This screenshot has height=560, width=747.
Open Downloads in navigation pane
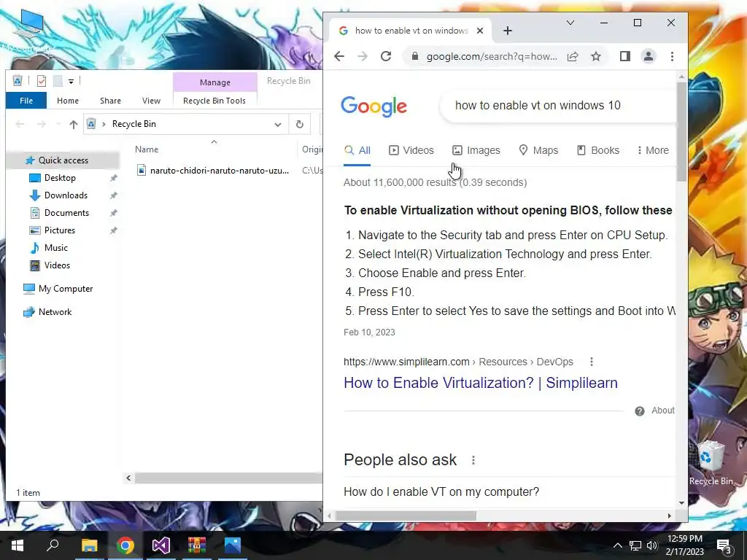tap(66, 195)
